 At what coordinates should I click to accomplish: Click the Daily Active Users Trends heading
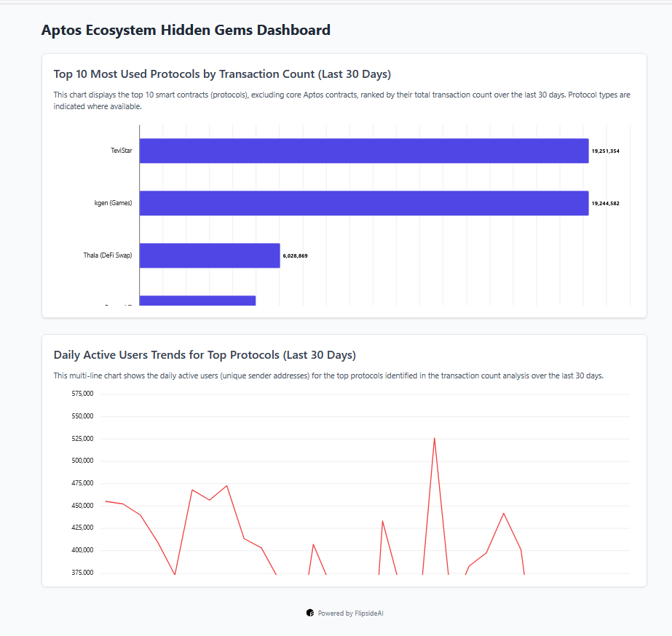(x=205, y=355)
